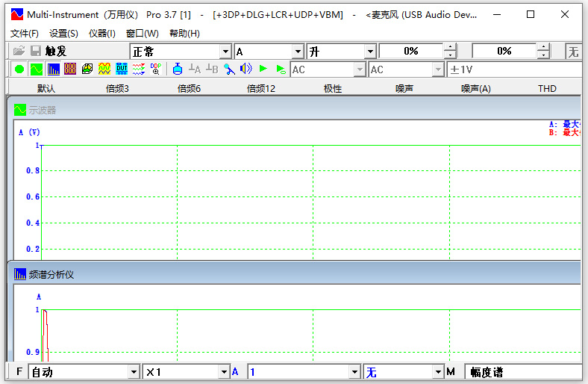
Task: Select the THD preset button
Action: 547,89
